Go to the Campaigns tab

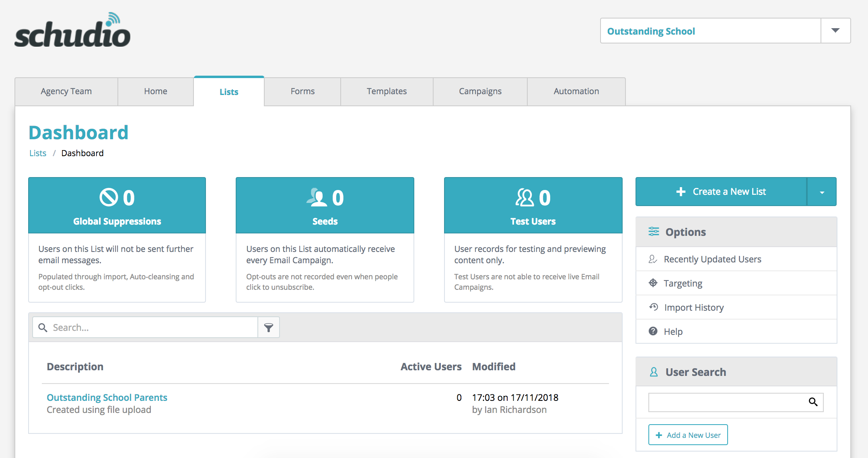480,91
